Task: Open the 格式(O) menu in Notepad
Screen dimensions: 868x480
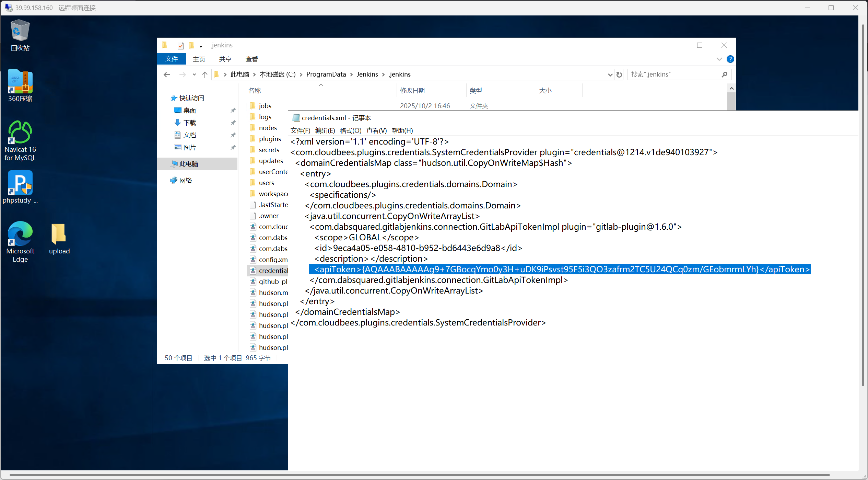Action: 350,130
